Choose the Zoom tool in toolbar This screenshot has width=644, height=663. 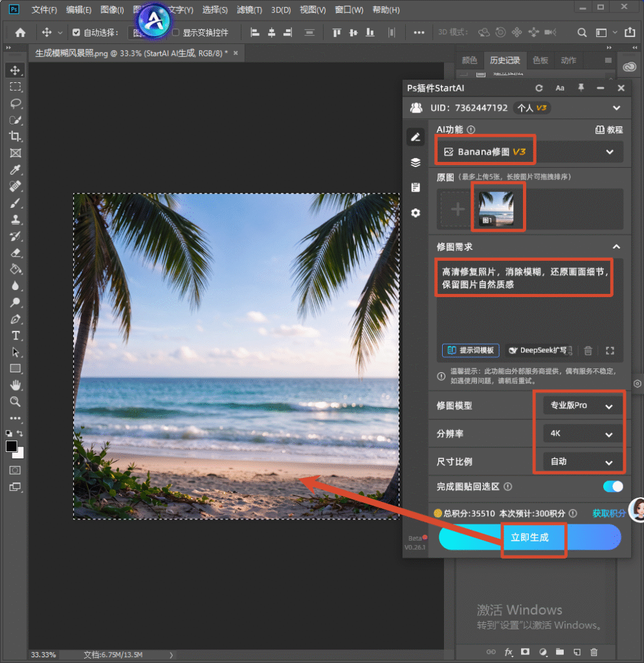click(16, 401)
